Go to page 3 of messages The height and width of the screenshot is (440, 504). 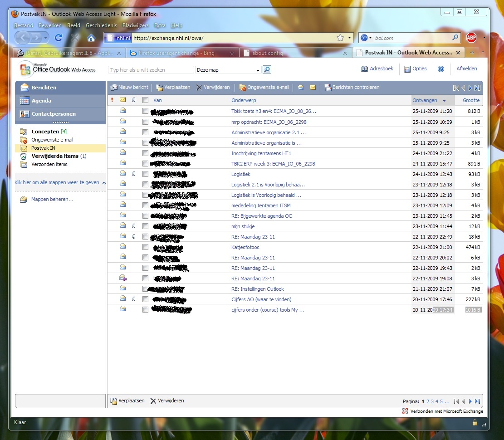(x=432, y=401)
